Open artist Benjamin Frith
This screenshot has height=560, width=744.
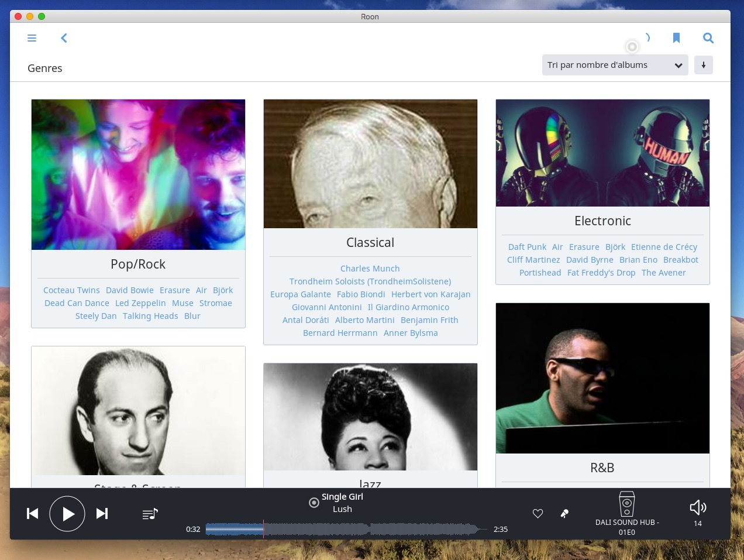pos(429,320)
